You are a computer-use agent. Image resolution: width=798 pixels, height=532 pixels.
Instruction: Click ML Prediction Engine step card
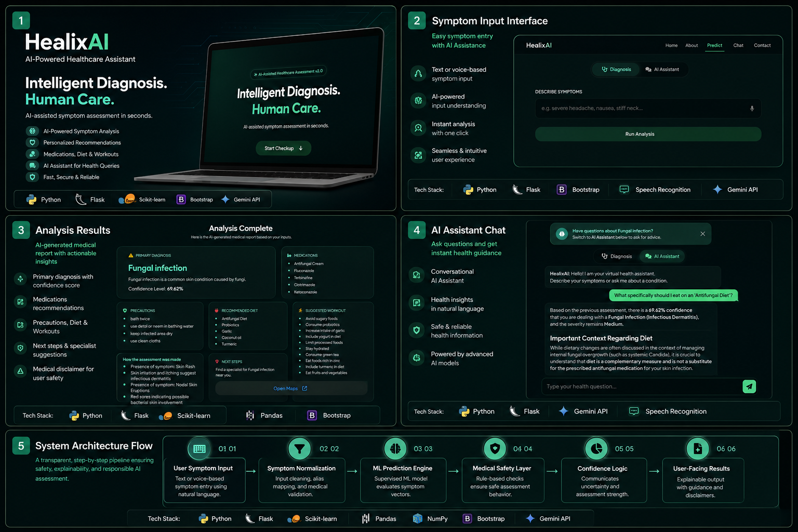(x=403, y=481)
